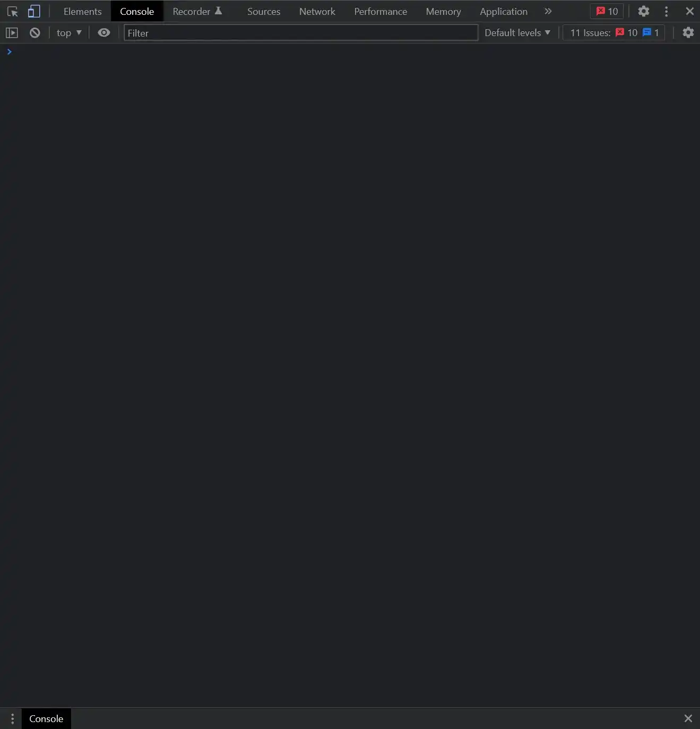Open the 11 Issues summary button
The image size is (700, 729).
[614, 33]
